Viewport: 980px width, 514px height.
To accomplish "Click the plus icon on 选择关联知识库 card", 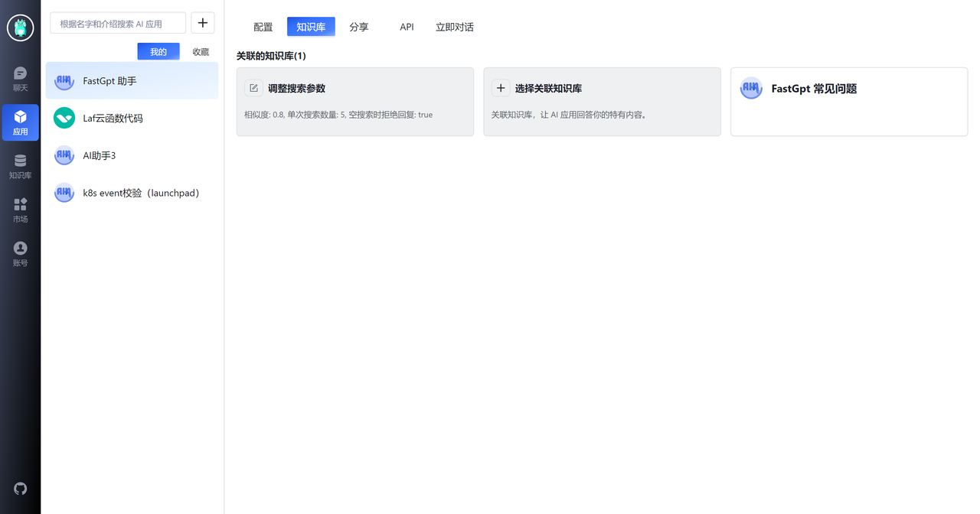I will tap(501, 88).
